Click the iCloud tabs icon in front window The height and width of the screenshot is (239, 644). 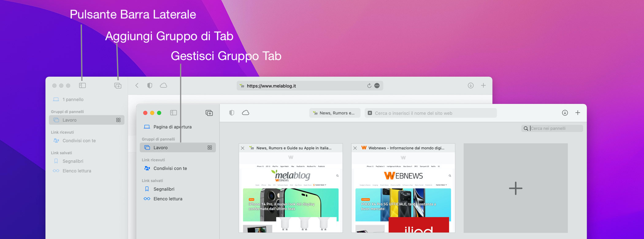[246, 113]
